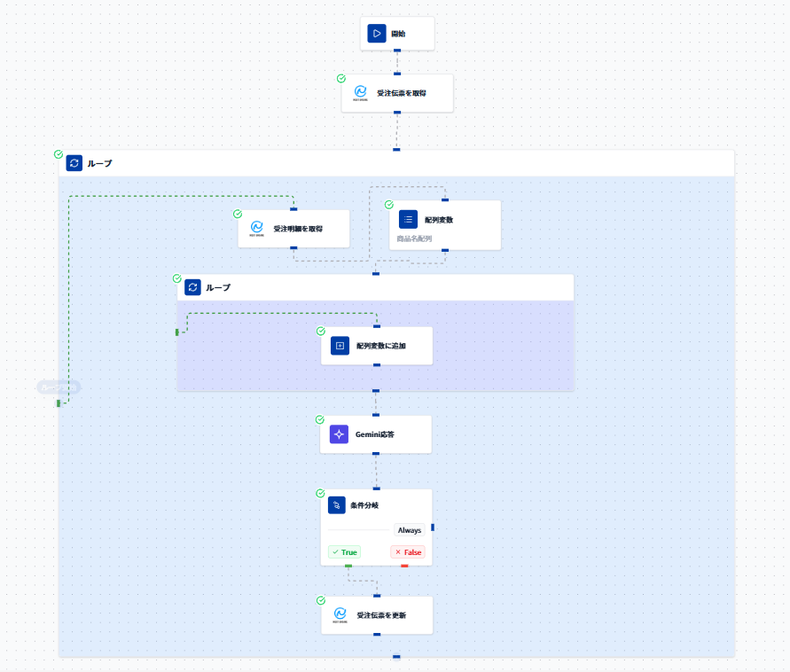Click green check badge on outer ループ

tap(59, 154)
